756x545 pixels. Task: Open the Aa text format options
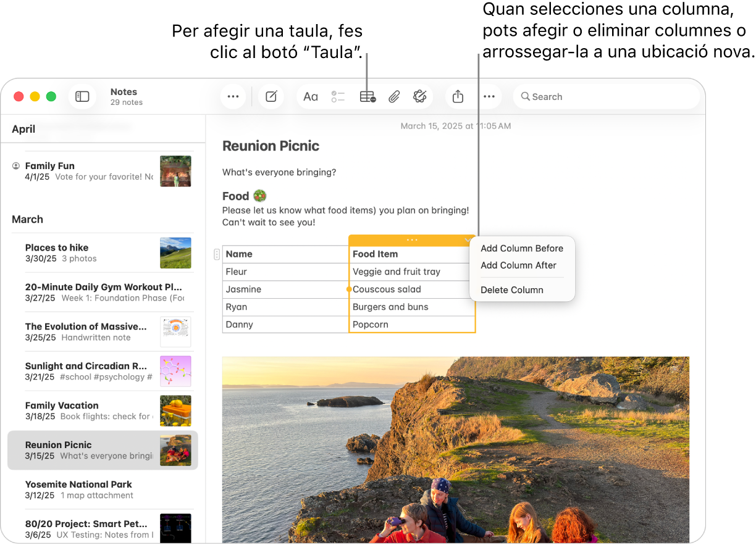311,97
